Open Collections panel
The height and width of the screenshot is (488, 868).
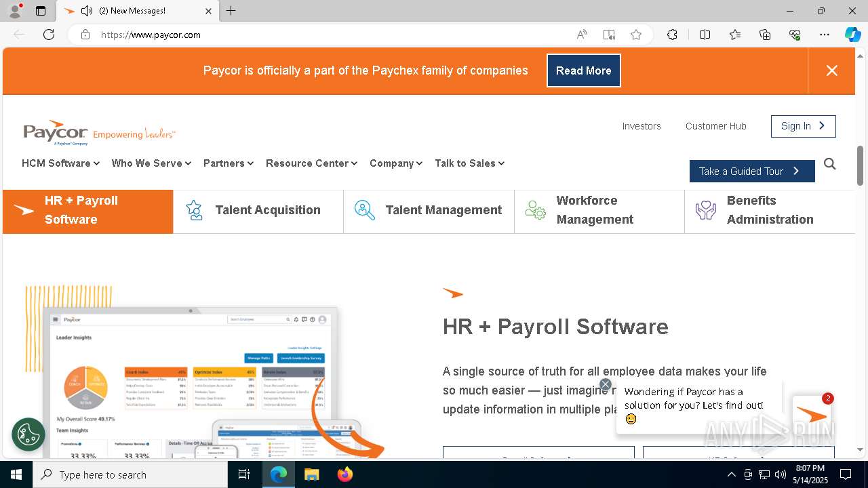765,35
